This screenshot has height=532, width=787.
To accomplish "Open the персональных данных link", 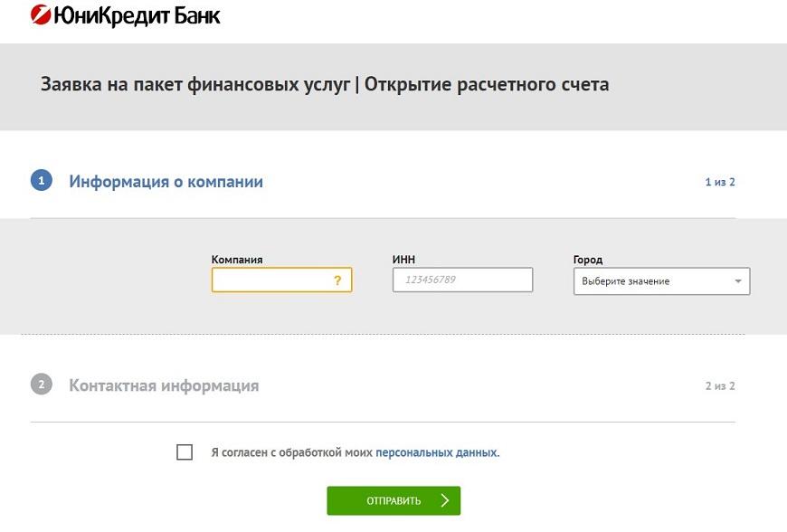I will pos(436,452).
